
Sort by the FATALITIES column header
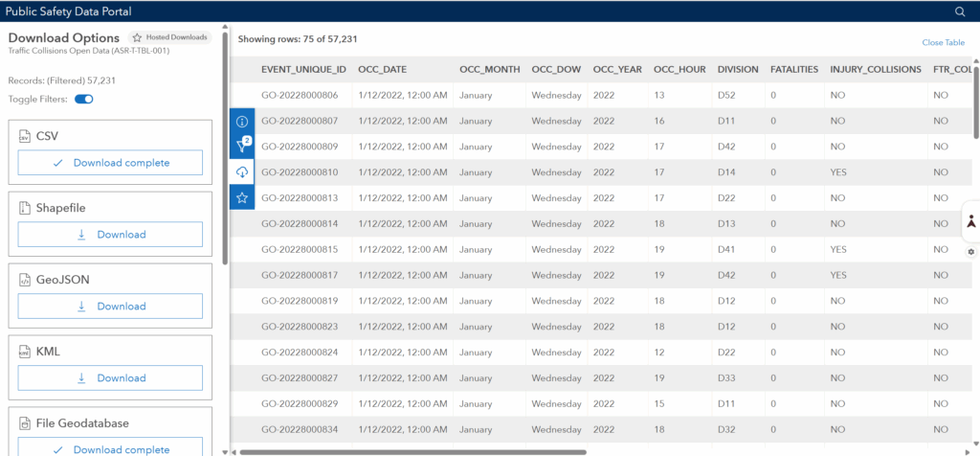pos(793,70)
